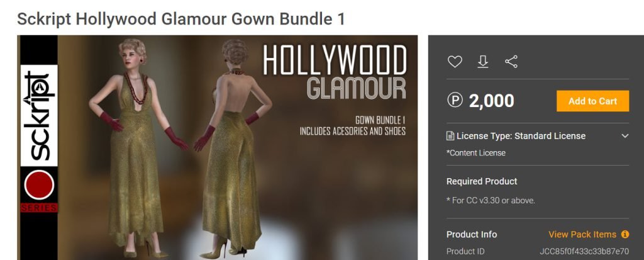The width and height of the screenshot is (644, 260).
Task: Expand the License Type chevron
Action: [625, 136]
